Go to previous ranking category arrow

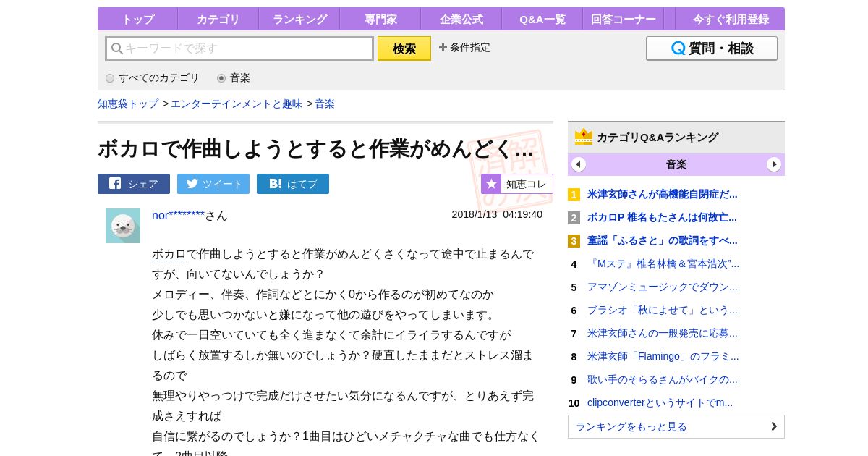(x=579, y=164)
